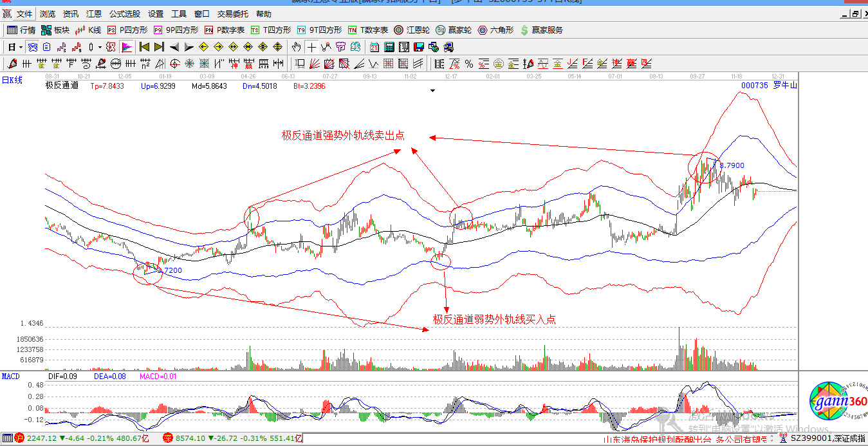
Task: Expand the 日 period dropdown arrow
Action: tap(21, 47)
